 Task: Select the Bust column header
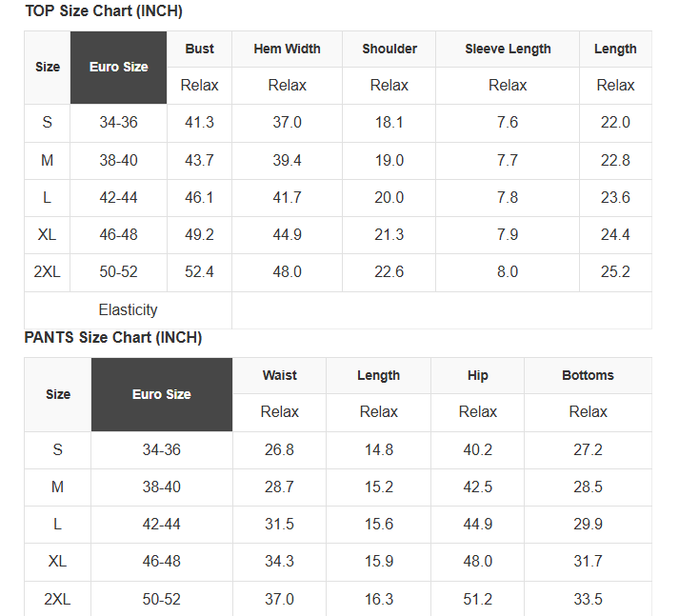(x=199, y=49)
